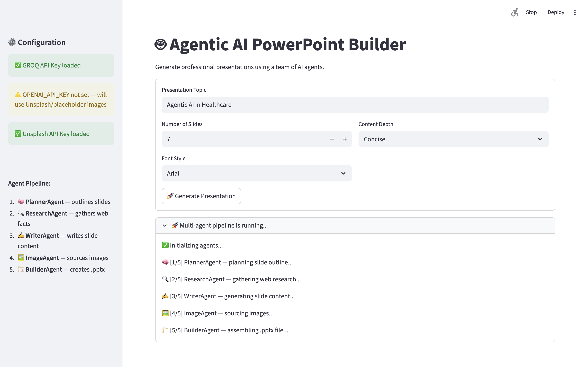Click the magnifier icon beside ResearchAgent in sidebar
The height and width of the screenshot is (367, 588).
coord(21,213)
